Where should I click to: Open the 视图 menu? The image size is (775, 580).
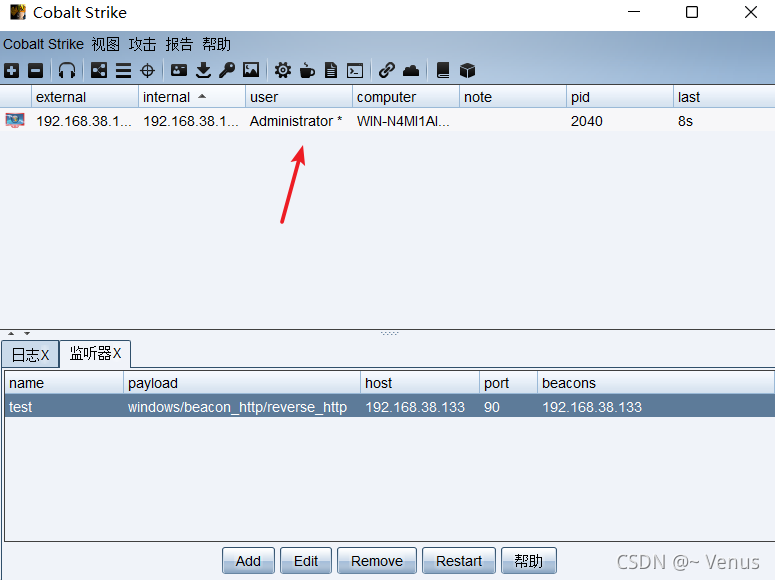coord(105,45)
